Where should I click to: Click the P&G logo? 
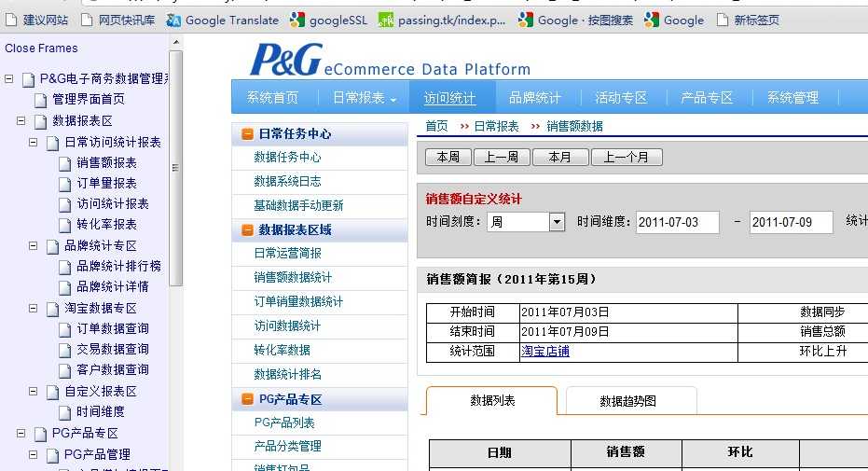(285, 59)
